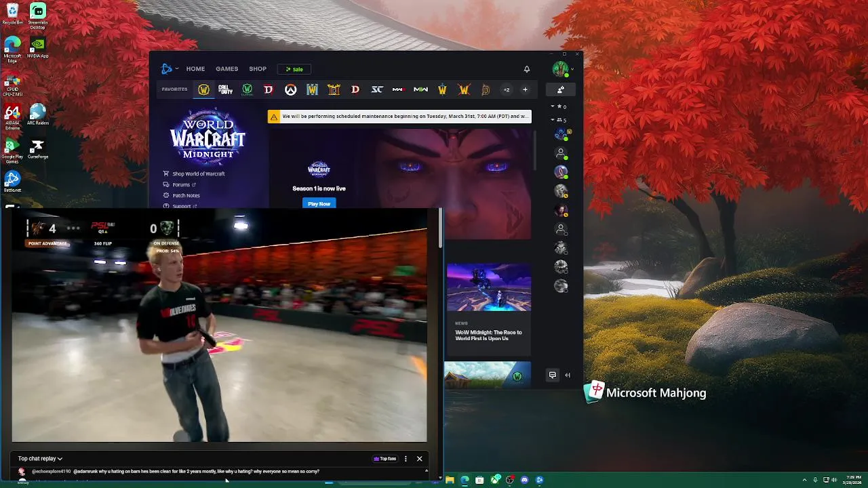Select Warcraft III icon in favorites
This screenshot has height=488, width=868.
pyautogui.click(x=312, y=89)
